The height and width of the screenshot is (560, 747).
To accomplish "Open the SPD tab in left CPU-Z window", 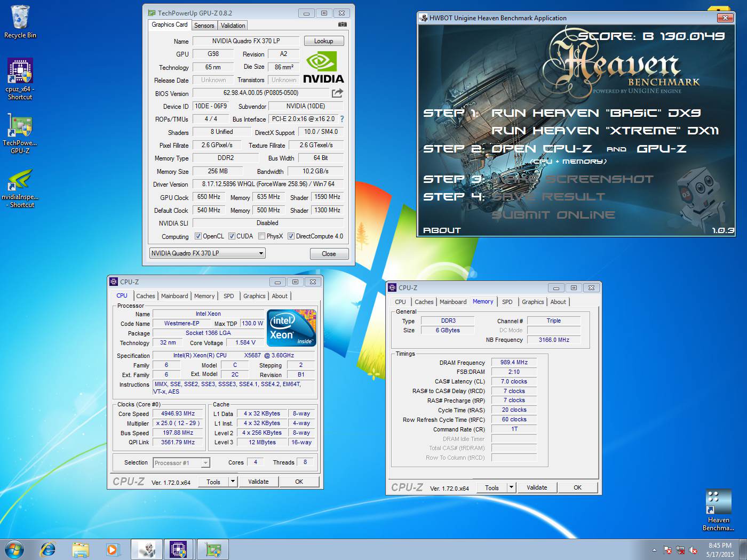I will coord(228,296).
